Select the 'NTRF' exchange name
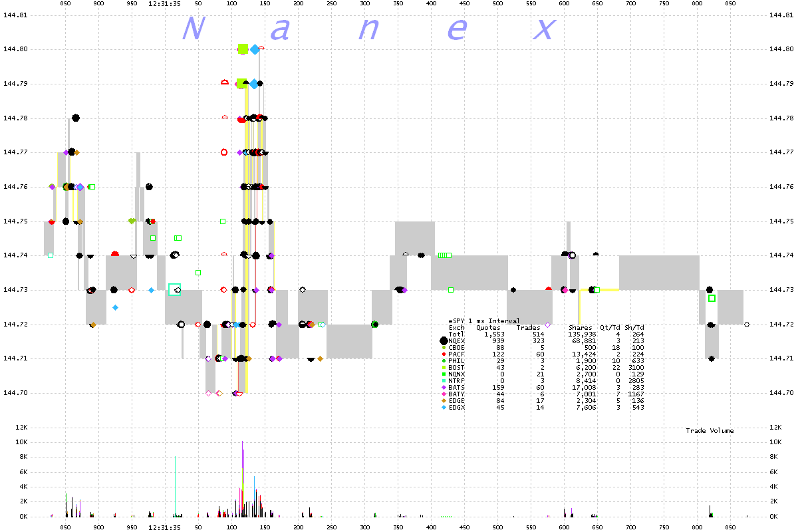Viewport: 798px width, 532px height. 457,381
